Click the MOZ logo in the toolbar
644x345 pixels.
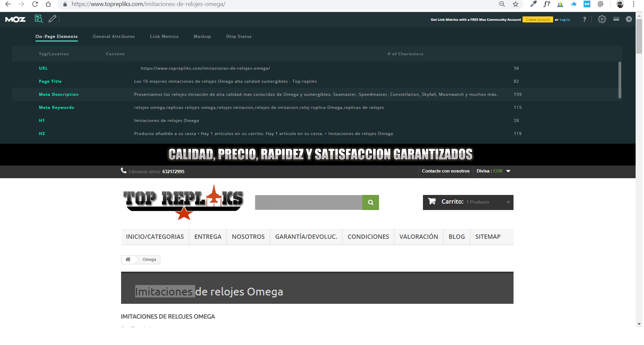pyautogui.click(x=15, y=19)
